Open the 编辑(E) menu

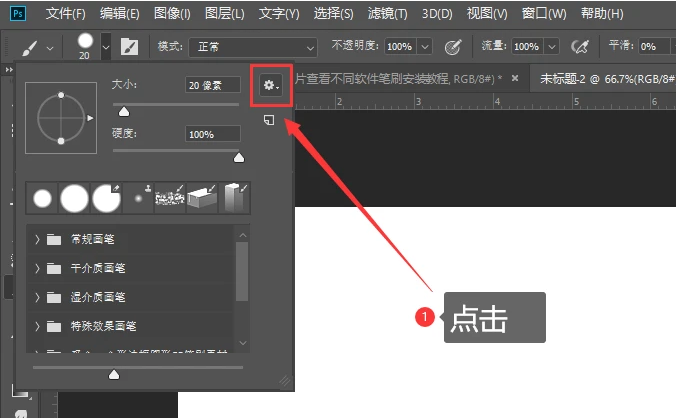pos(119,14)
